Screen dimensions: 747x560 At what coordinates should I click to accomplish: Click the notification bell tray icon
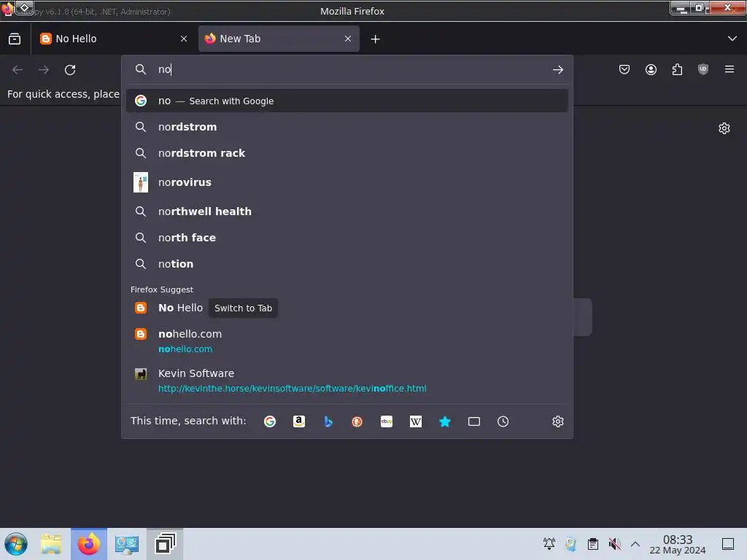(549, 543)
